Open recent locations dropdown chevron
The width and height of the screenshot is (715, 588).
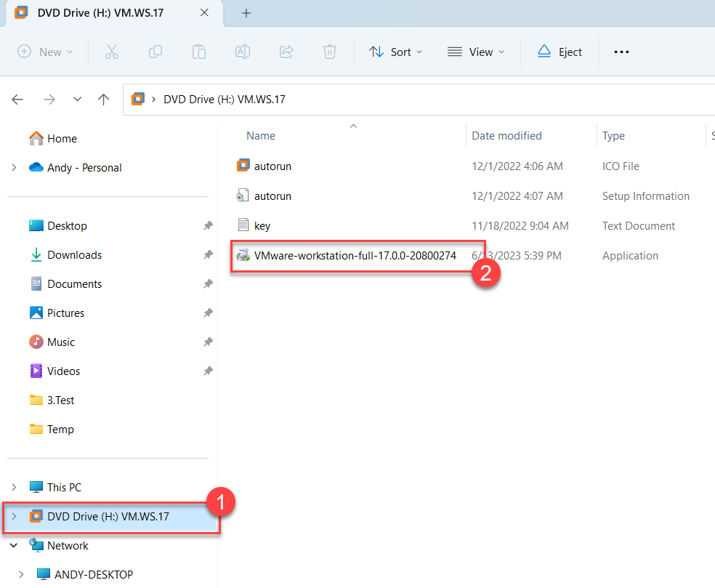[77, 100]
